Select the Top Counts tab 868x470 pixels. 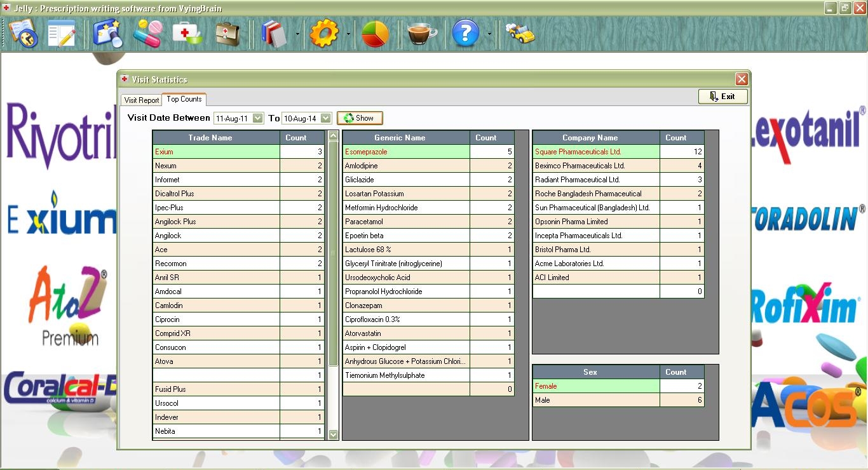click(184, 99)
